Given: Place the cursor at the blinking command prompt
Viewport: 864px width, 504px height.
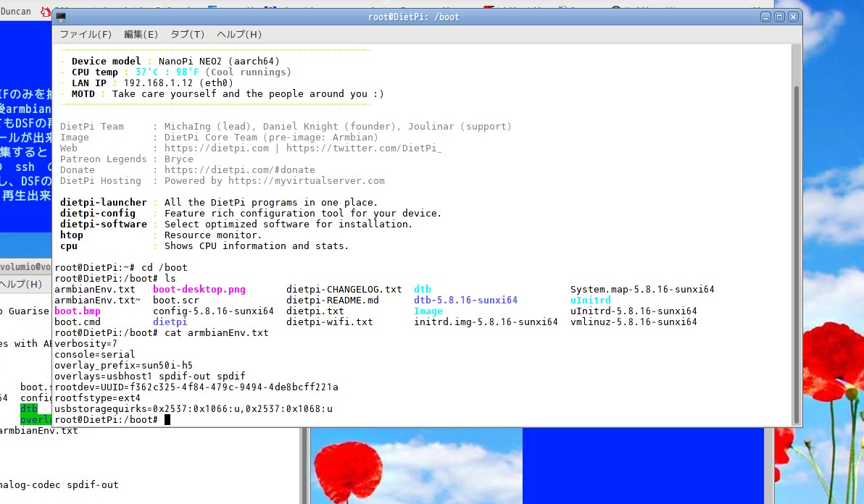Looking at the screenshot, I should 167,419.
